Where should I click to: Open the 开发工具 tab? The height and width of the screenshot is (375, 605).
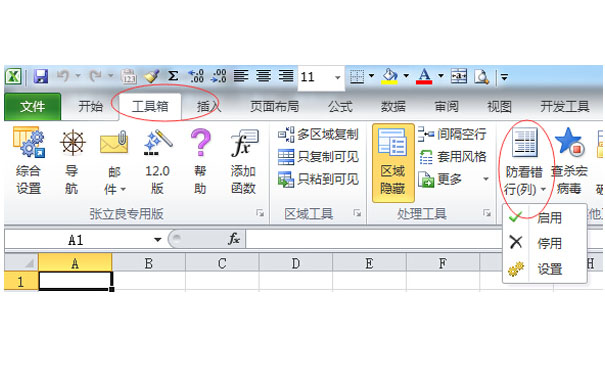(564, 106)
